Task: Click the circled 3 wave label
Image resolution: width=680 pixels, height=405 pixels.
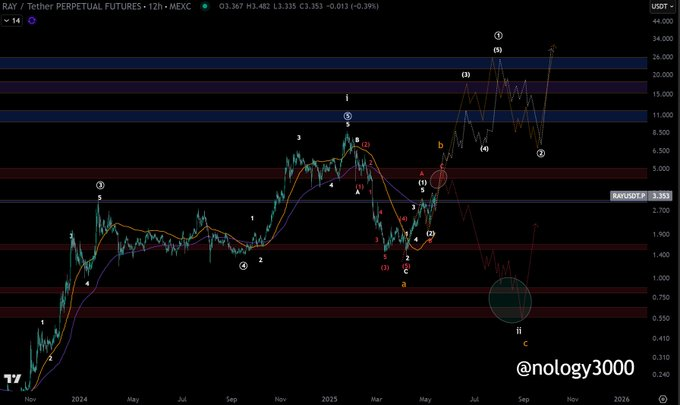Action: point(100,185)
